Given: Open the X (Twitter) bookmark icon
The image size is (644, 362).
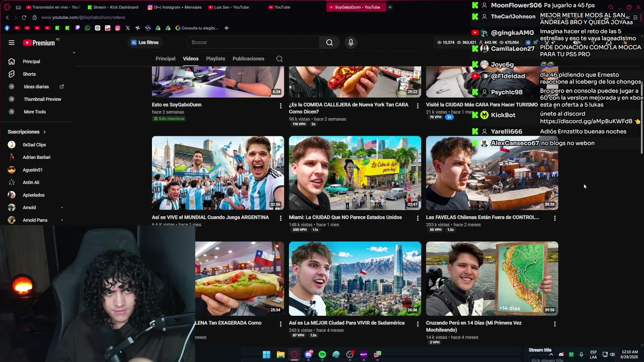Looking at the screenshot, I should [x=128, y=28].
